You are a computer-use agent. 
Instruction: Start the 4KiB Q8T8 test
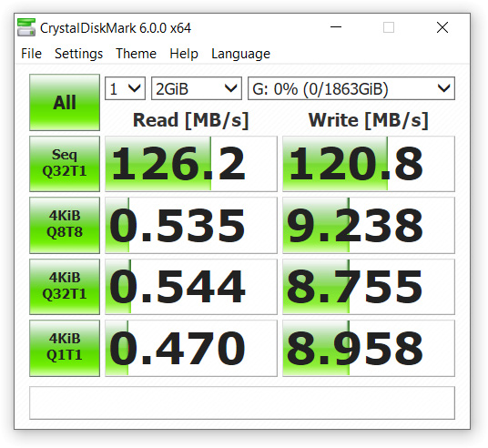coord(65,225)
